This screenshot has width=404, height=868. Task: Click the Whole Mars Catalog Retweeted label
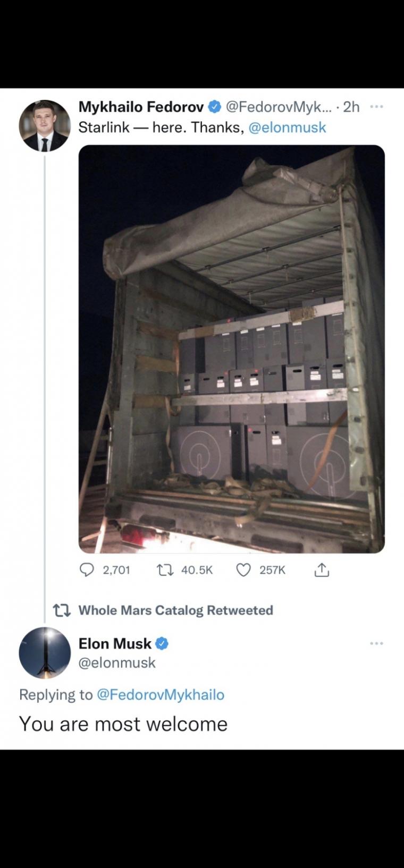[175, 610]
